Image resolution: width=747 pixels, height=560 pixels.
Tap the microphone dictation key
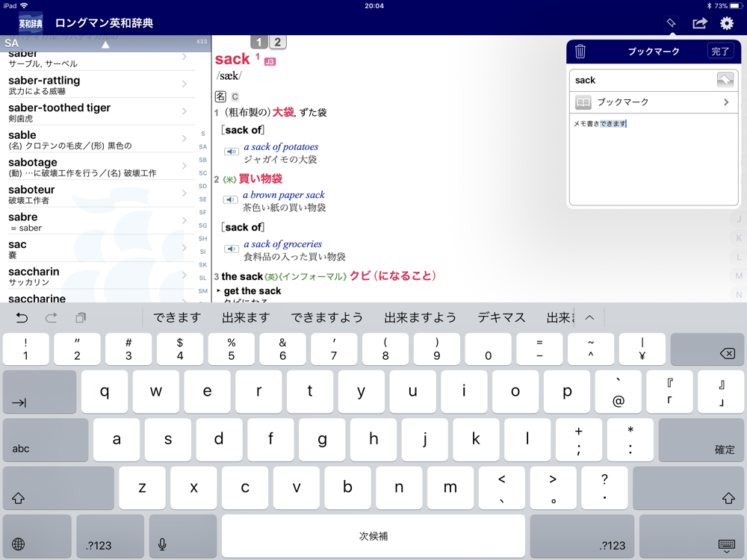point(183,537)
